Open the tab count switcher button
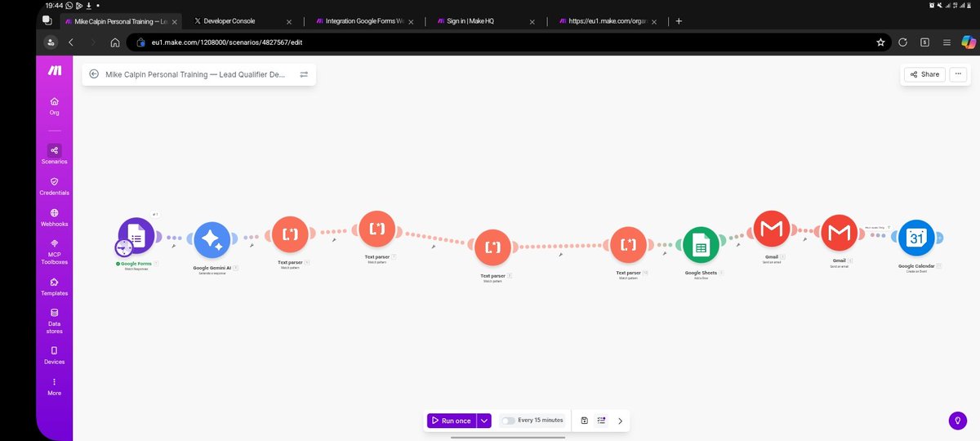This screenshot has height=441, width=980. click(924, 42)
